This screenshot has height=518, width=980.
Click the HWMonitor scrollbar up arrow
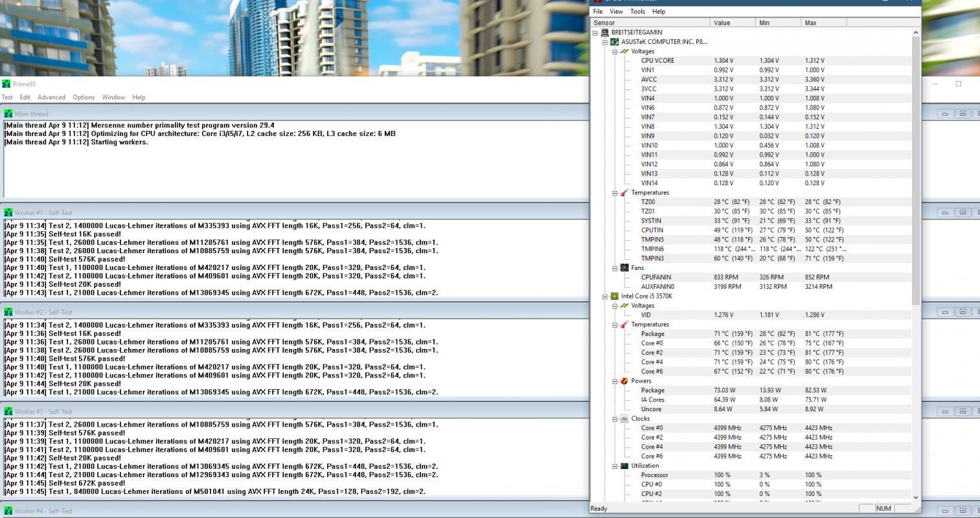coord(916,32)
